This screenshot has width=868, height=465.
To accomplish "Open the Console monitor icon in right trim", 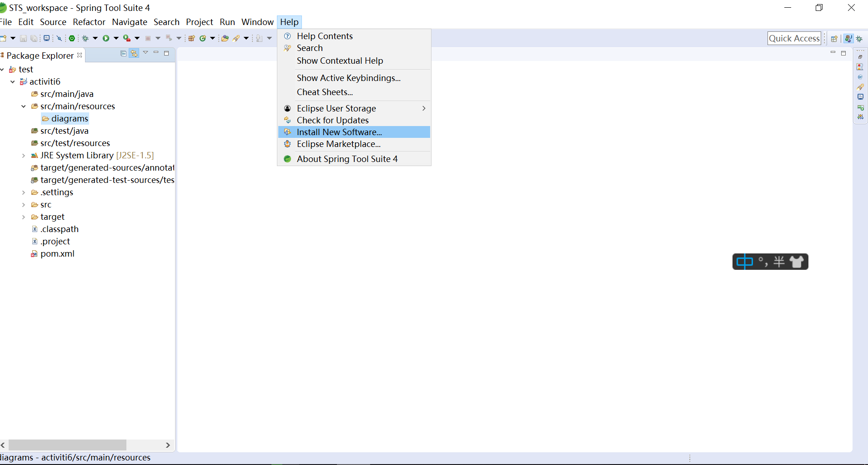I will pos(860,97).
